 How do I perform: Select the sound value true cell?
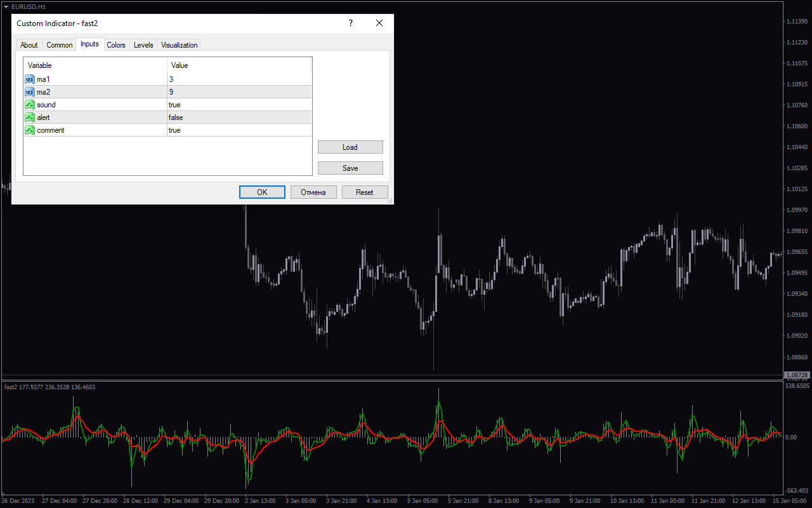[240, 105]
